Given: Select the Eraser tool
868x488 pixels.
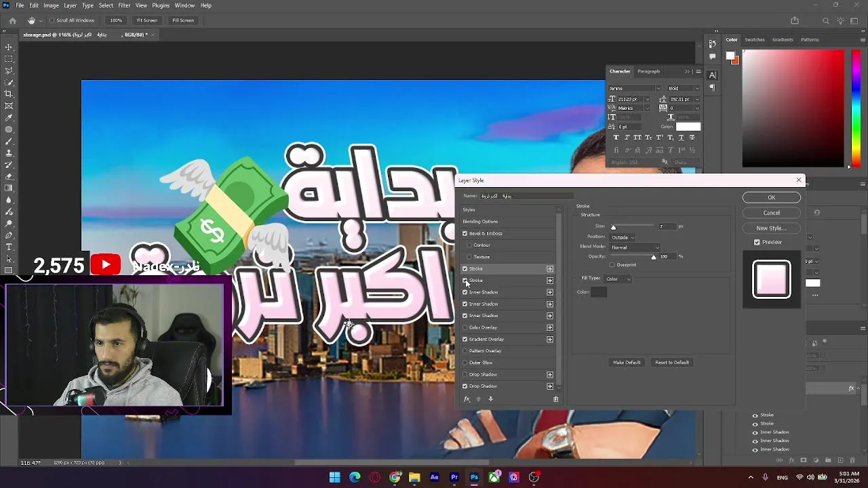Looking at the screenshot, I should (9, 176).
